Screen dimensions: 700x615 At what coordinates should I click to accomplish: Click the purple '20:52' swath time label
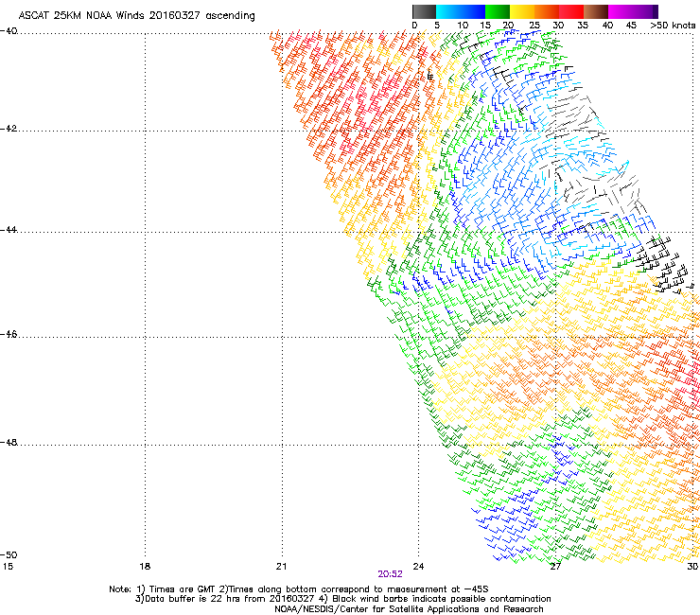tap(390, 574)
